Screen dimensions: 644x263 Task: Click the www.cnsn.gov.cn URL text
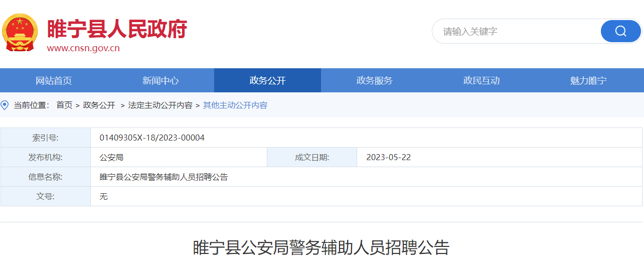tap(83, 48)
